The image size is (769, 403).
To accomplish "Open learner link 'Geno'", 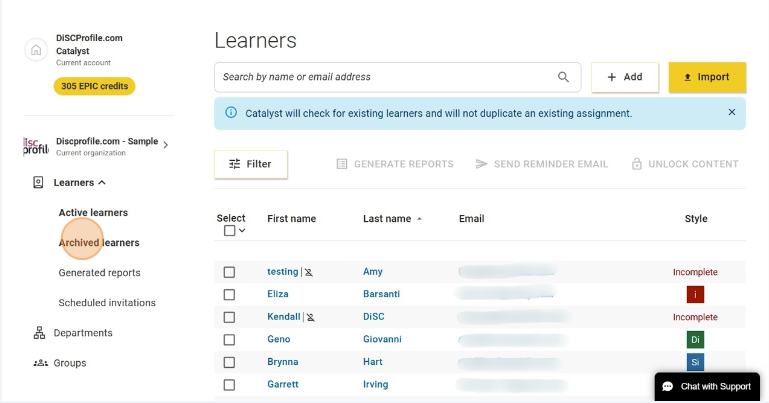I will [x=279, y=339].
